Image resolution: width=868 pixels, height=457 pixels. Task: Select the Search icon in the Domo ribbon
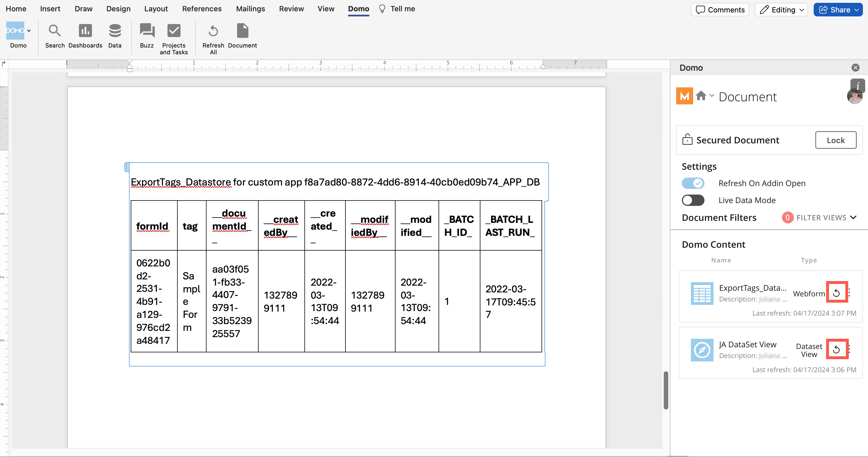tap(55, 35)
